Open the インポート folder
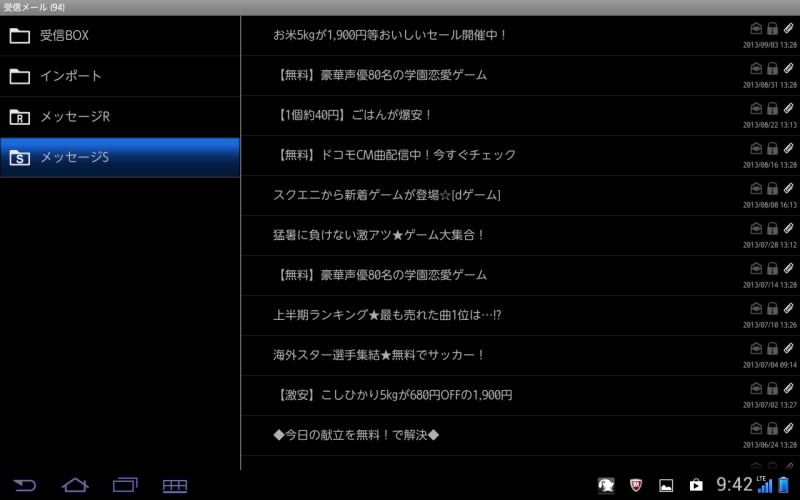Screen dimensions: 800x500 coord(120,76)
